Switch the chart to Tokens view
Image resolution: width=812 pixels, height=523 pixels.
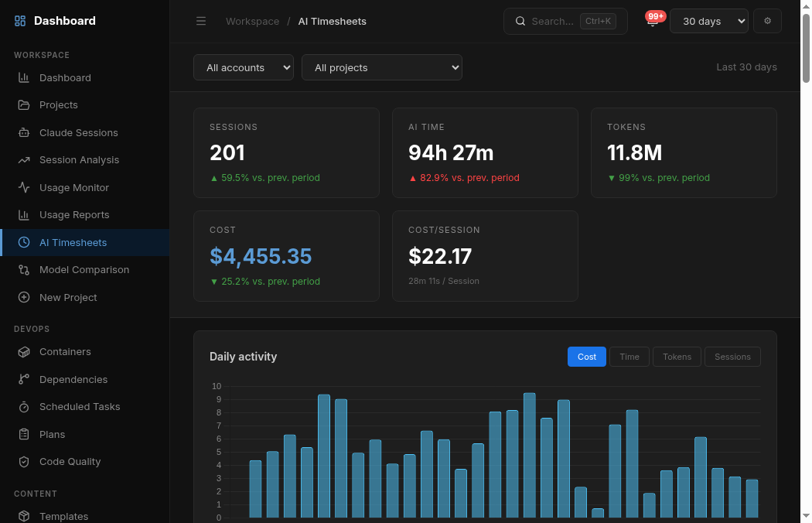click(x=677, y=357)
